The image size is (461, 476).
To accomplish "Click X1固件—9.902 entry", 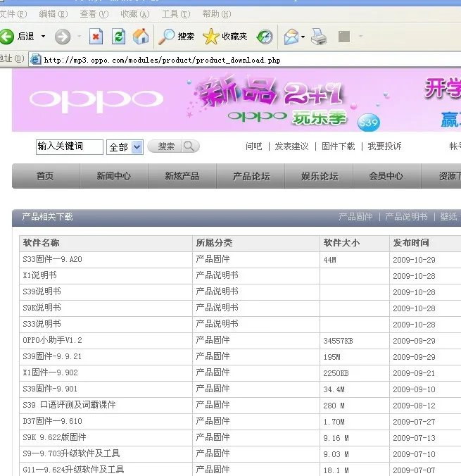I will click(x=51, y=372).
